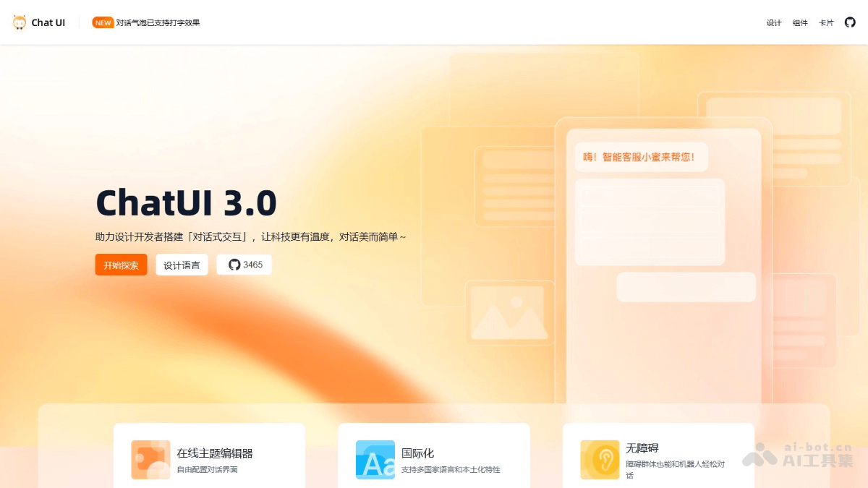The height and width of the screenshot is (488, 868).
Task: Open the 组件 navigation item
Action: coord(800,22)
